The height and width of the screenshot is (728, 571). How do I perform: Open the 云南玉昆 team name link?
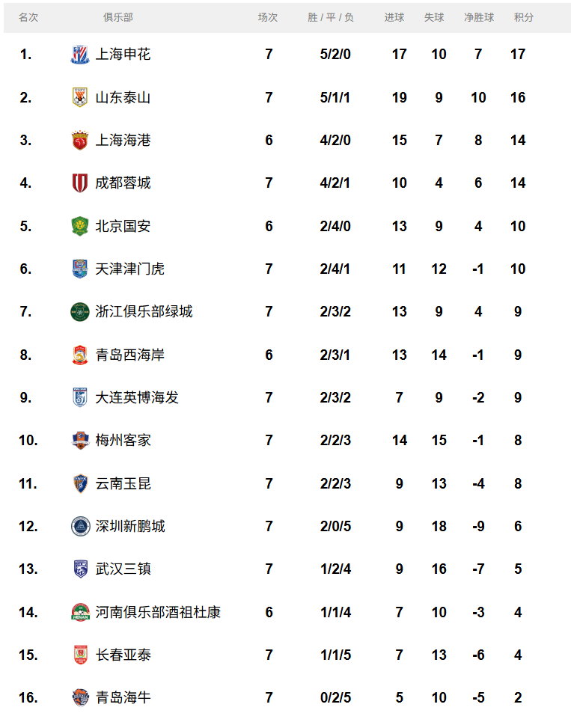[123, 484]
